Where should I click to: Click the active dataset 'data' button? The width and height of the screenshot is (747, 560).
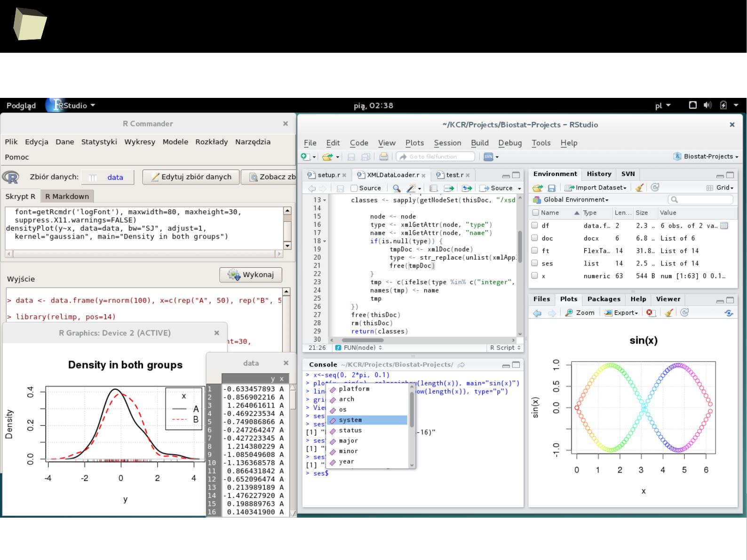pos(108,177)
